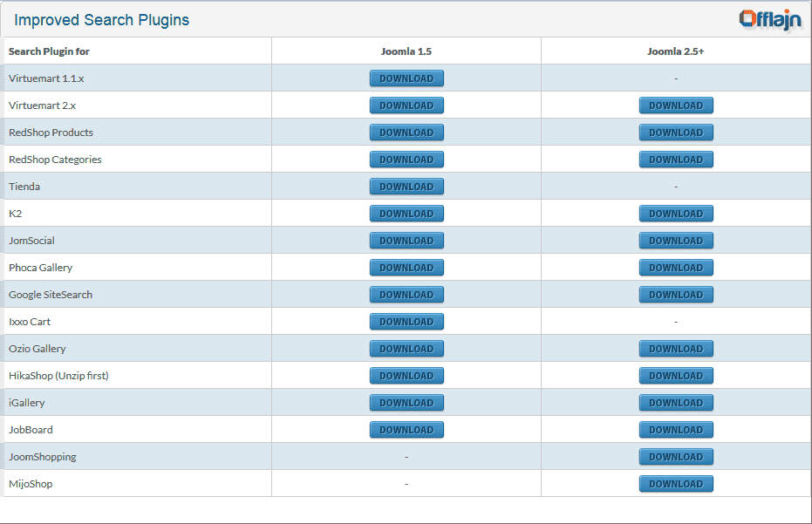Download JomSocial plugin for Joomla 1.5
Screen dimensions: 812x524
406,241
